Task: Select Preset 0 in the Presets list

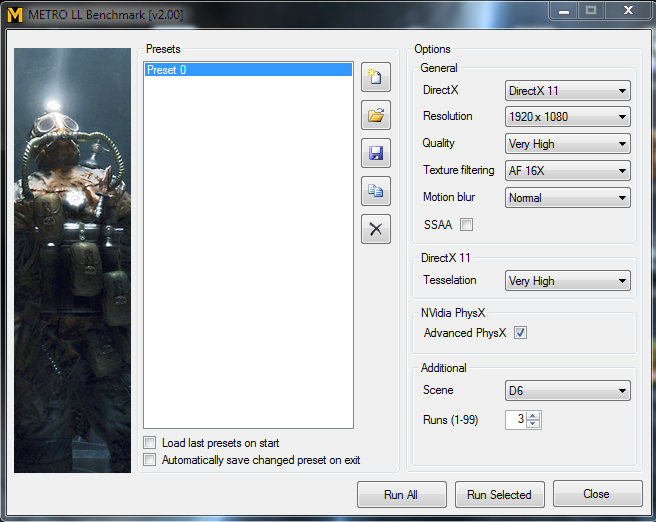Action: [x=249, y=70]
